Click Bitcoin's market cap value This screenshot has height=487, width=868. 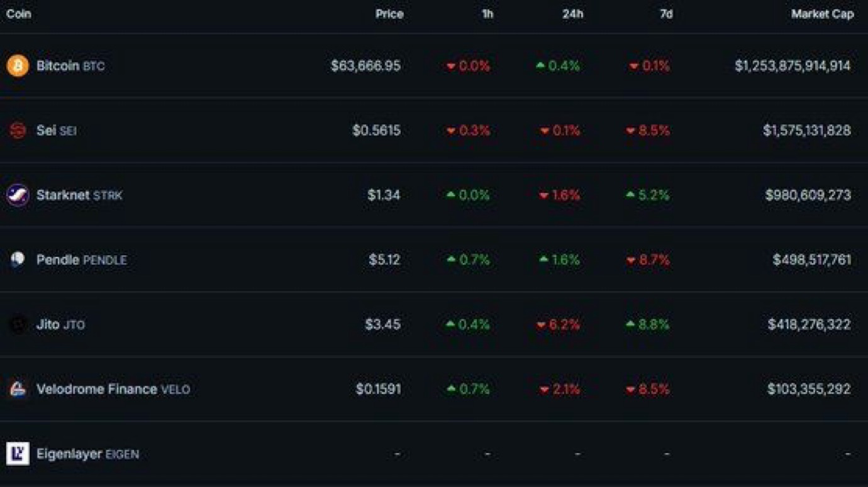click(x=793, y=66)
